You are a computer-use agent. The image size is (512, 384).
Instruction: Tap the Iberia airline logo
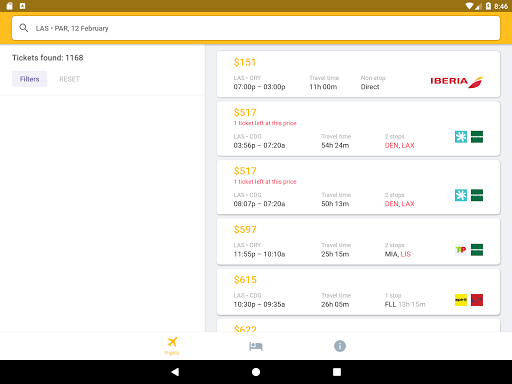point(456,82)
